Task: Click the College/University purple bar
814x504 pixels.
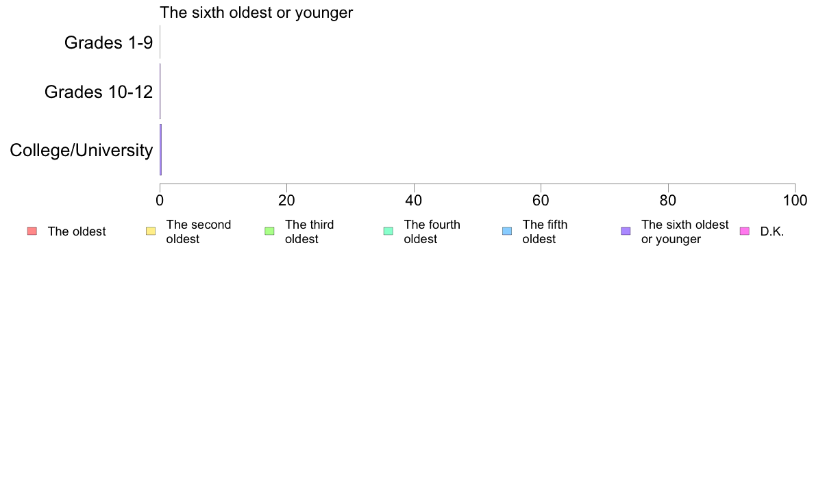Action: (161, 149)
